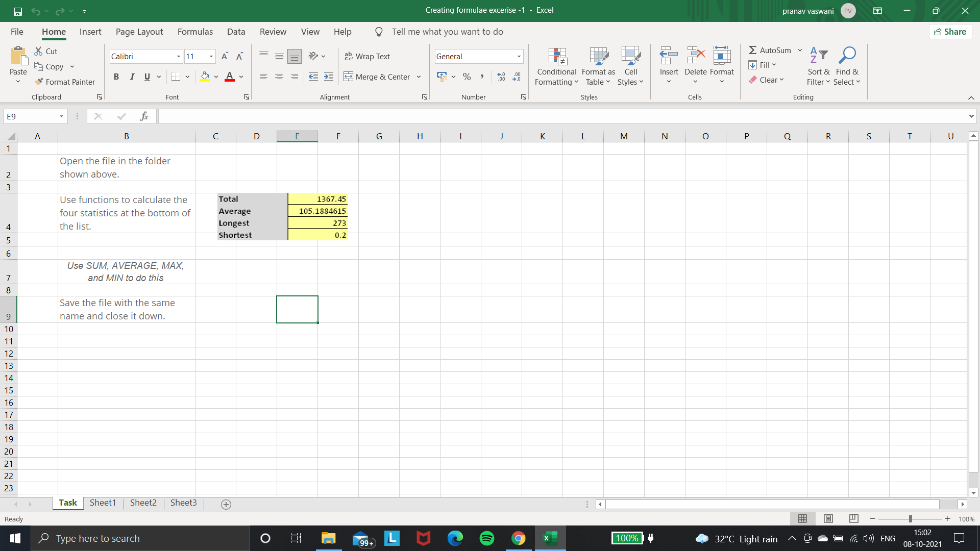The width and height of the screenshot is (980, 551).
Task: Toggle Bold formatting
Action: coord(116,77)
